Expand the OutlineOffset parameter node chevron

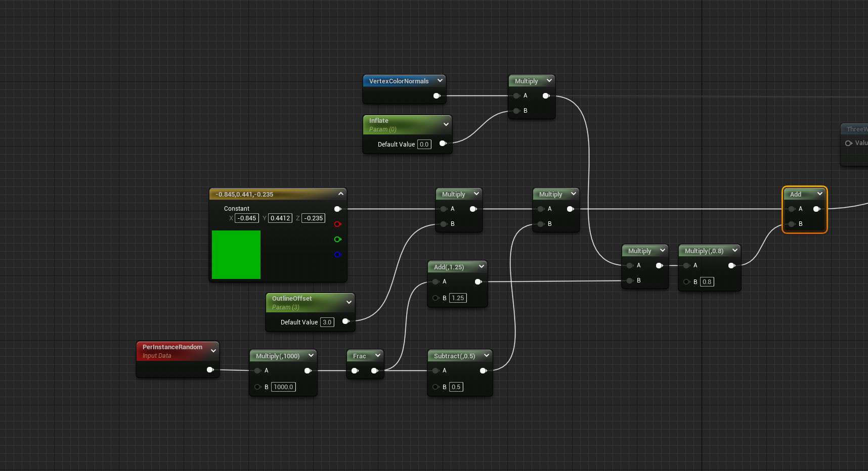[x=349, y=302]
